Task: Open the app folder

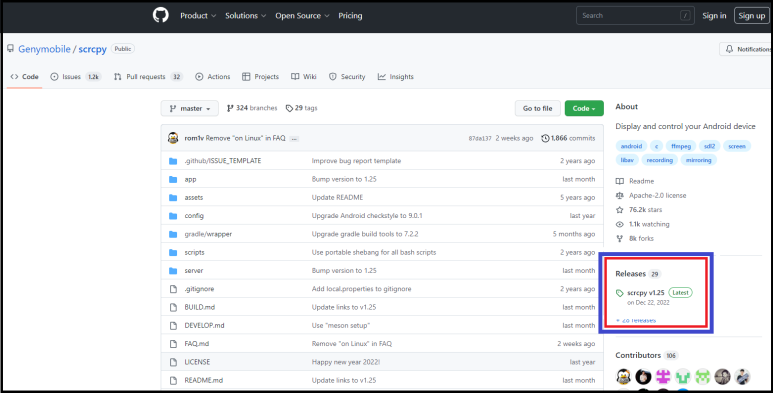Action: coord(190,179)
